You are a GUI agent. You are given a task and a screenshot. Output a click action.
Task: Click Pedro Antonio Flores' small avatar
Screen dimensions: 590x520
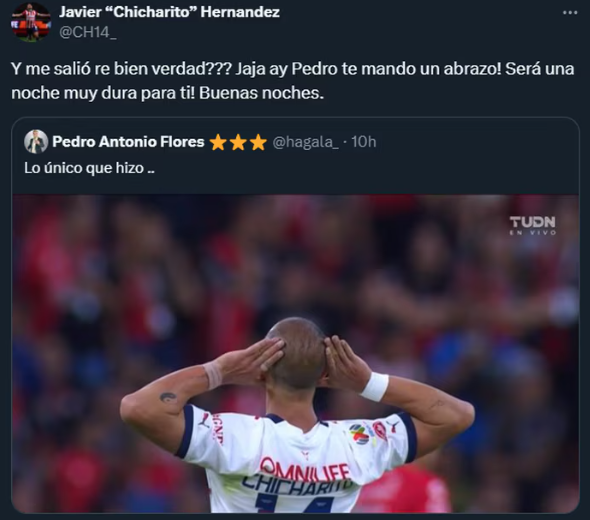(36, 142)
